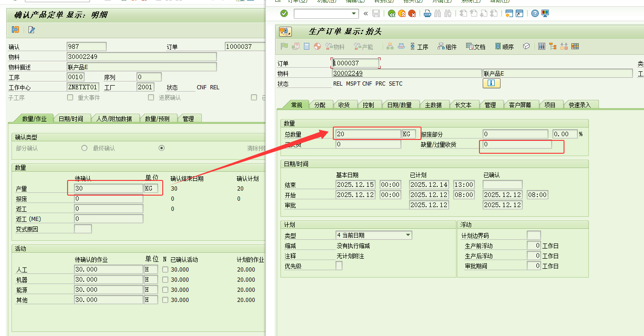Image resolution: width=644 pixels, height=336 pixels.
Task: Click the green Enter checkmark icon
Action: 284,13
